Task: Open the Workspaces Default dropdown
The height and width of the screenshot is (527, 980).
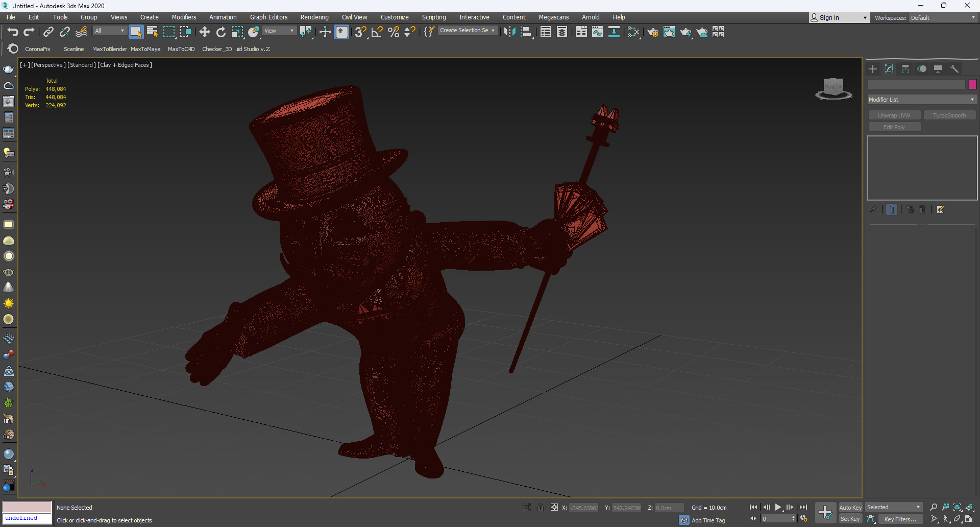Action: (x=943, y=17)
